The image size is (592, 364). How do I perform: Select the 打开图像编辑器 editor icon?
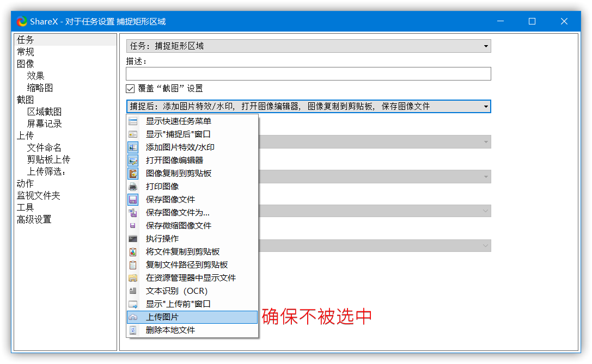[x=133, y=160]
